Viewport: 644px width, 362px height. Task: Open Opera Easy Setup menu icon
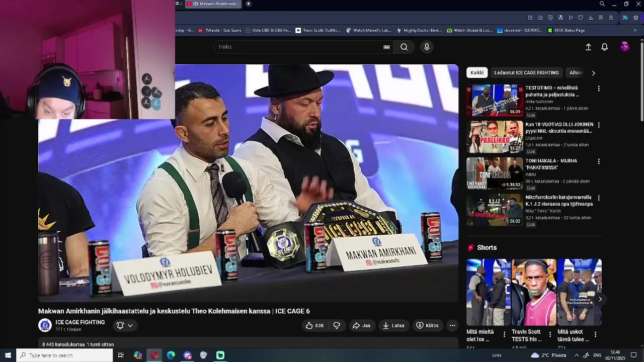click(601, 18)
